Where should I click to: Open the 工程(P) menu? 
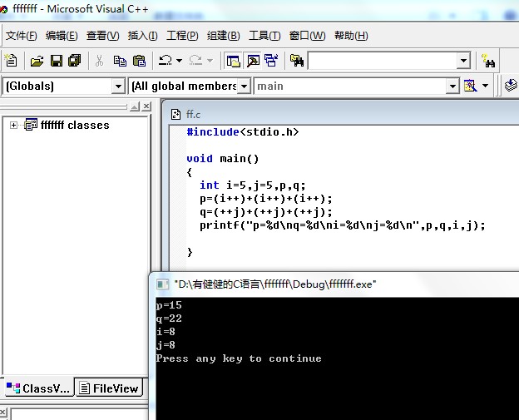[x=182, y=36]
